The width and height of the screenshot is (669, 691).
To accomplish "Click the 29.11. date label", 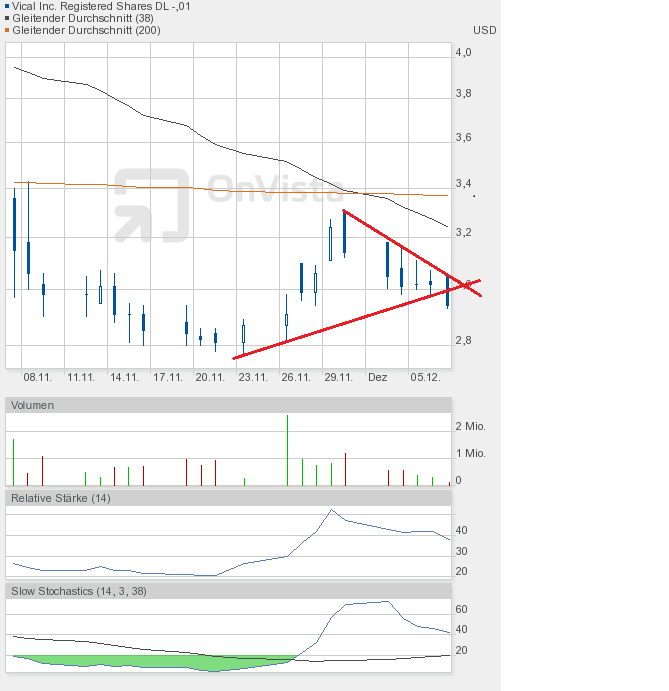I will pyautogui.click(x=338, y=377).
